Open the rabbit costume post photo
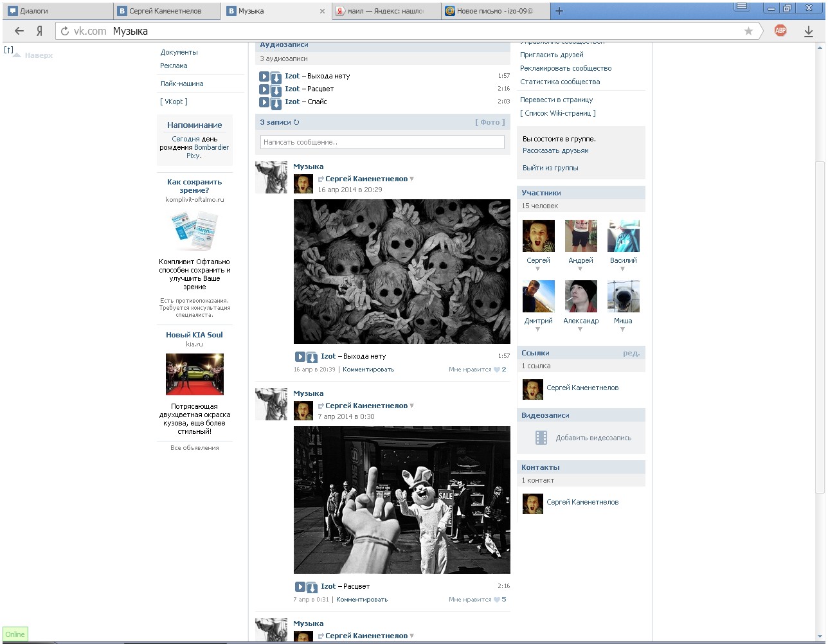The height and width of the screenshot is (644, 828). coord(402,500)
